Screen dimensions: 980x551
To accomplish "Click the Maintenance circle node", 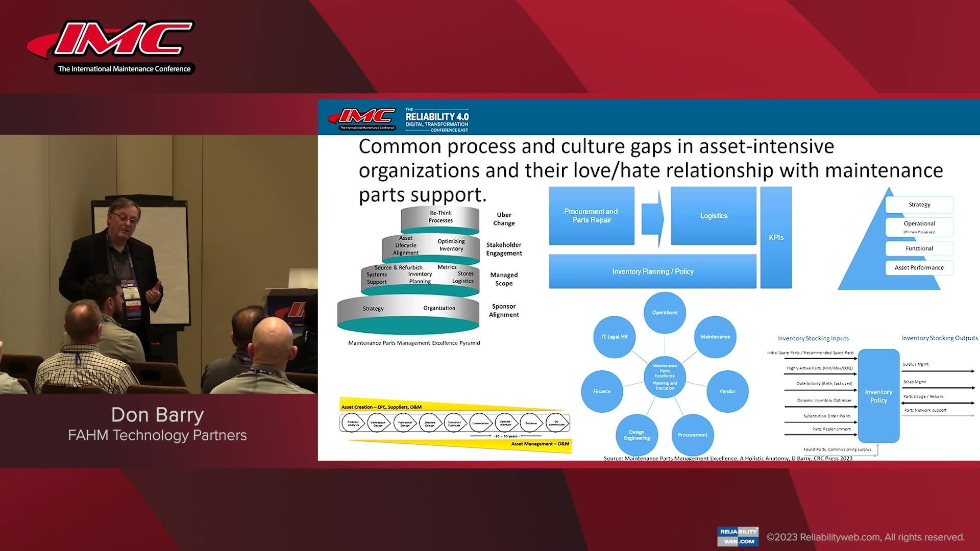I will click(715, 337).
